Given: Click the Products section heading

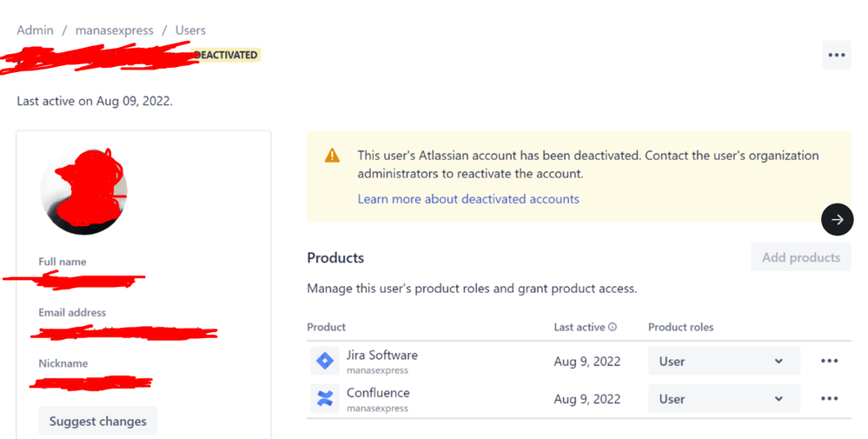Looking at the screenshot, I should (x=335, y=257).
